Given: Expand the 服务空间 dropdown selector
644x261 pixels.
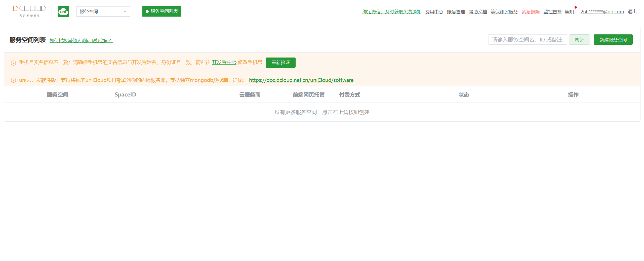Looking at the screenshot, I should (x=103, y=12).
